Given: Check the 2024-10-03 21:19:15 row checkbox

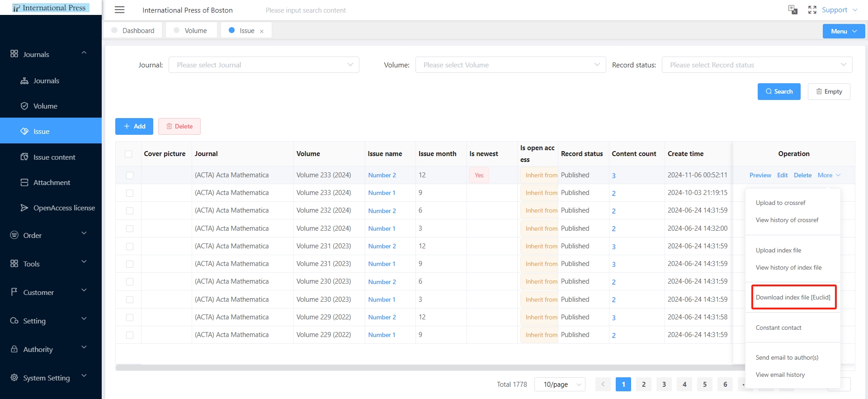Looking at the screenshot, I should (130, 193).
